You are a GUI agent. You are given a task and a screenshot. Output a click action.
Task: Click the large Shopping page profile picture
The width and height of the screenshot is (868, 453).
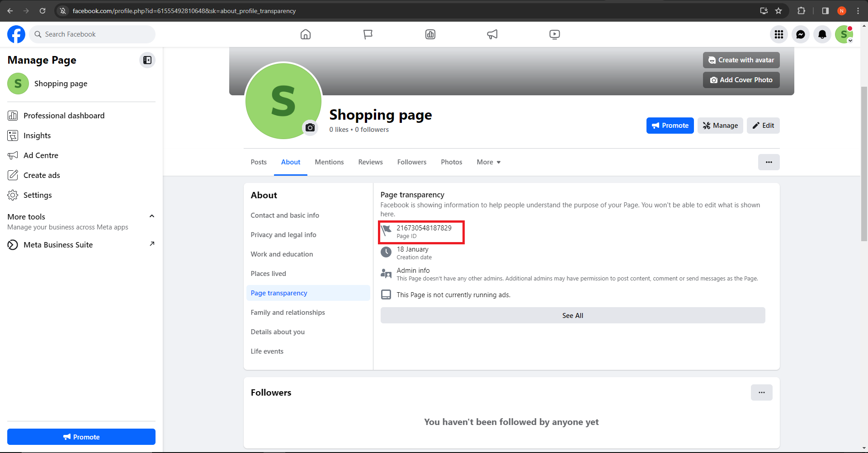coord(283,101)
